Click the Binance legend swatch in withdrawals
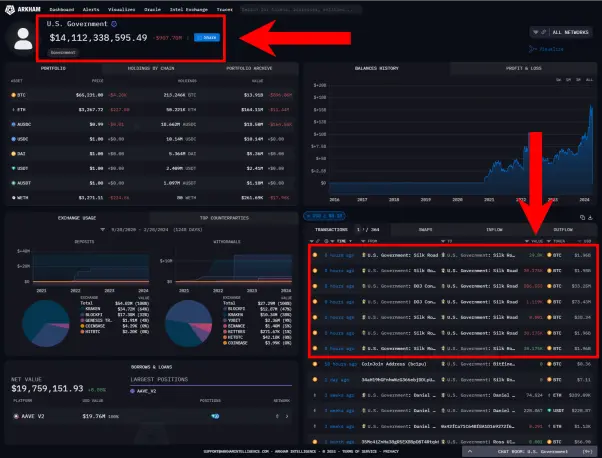 225,326
